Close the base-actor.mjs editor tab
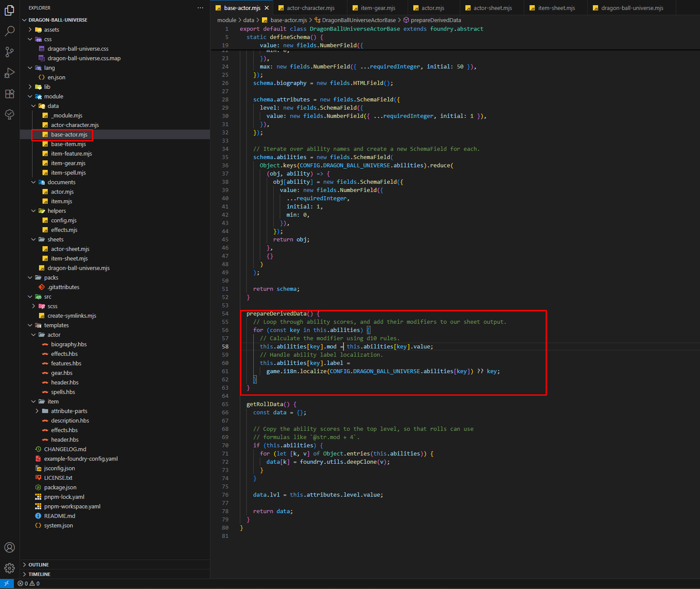 (x=267, y=8)
